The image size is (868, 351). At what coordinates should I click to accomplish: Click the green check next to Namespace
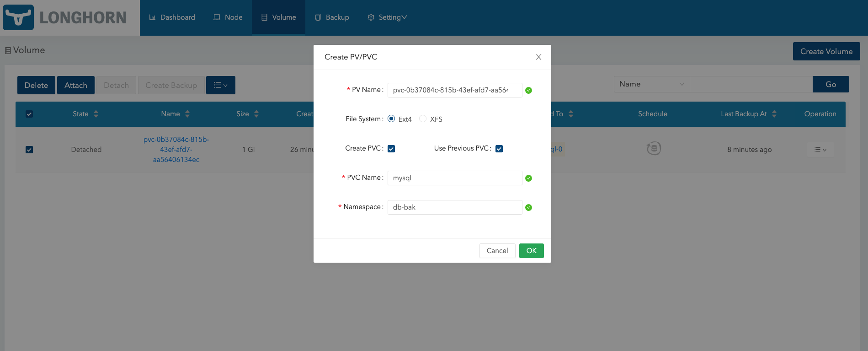pos(528,207)
